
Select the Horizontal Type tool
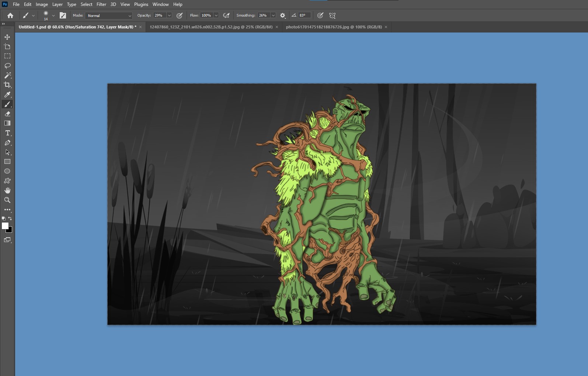point(7,133)
